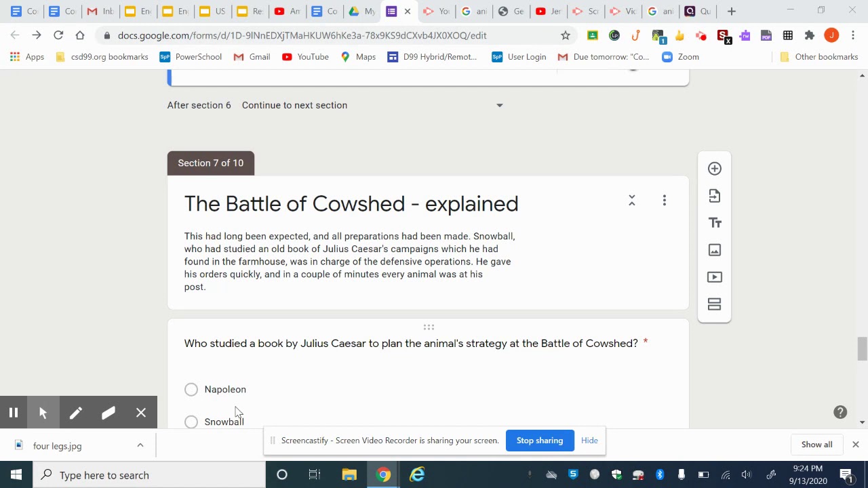Switch to the US Google Slides tab

click(x=212, y=12)
